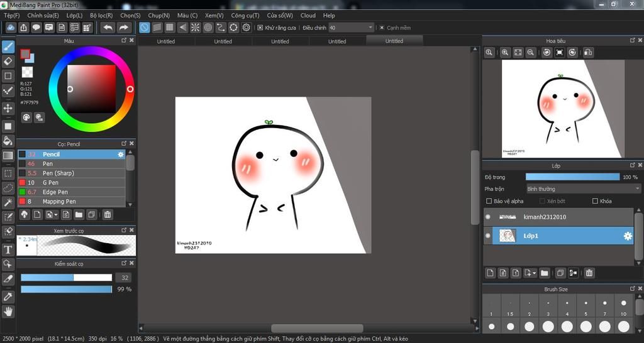Click the transparent color swatch
This screenshot has height=343, width=644.
(27, 72)
